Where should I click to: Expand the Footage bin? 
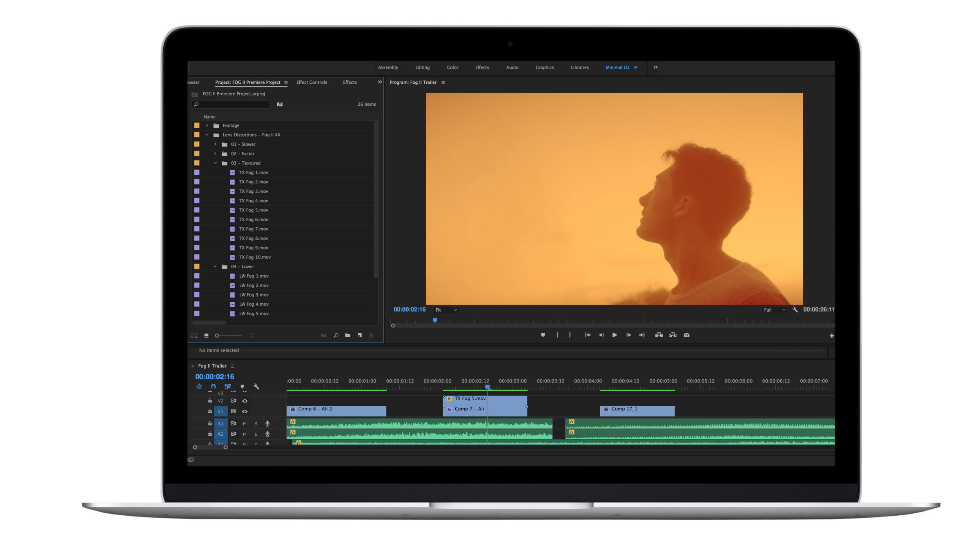point(207,125)
